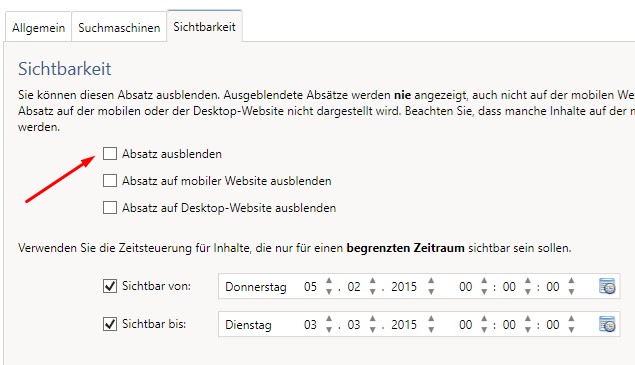Screen dimensions: 635x365
Task: Decrease month value in Sichtbar von
Action: (x=373, y=291)
